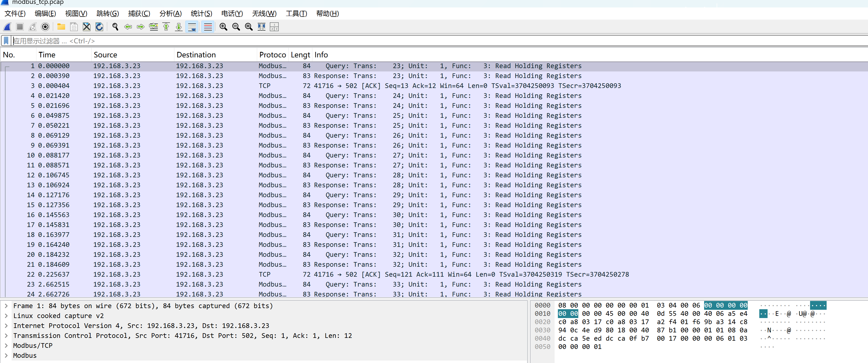
Task: Select packet 19 Response Trans 31
Action: pyautogui.click(x=434, y=245)
